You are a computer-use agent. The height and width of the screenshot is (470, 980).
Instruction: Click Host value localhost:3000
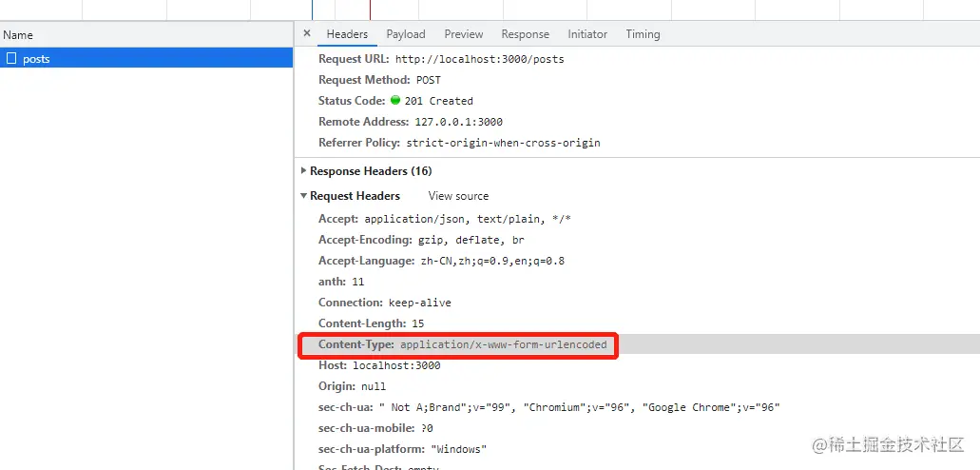tap(397, 365)
